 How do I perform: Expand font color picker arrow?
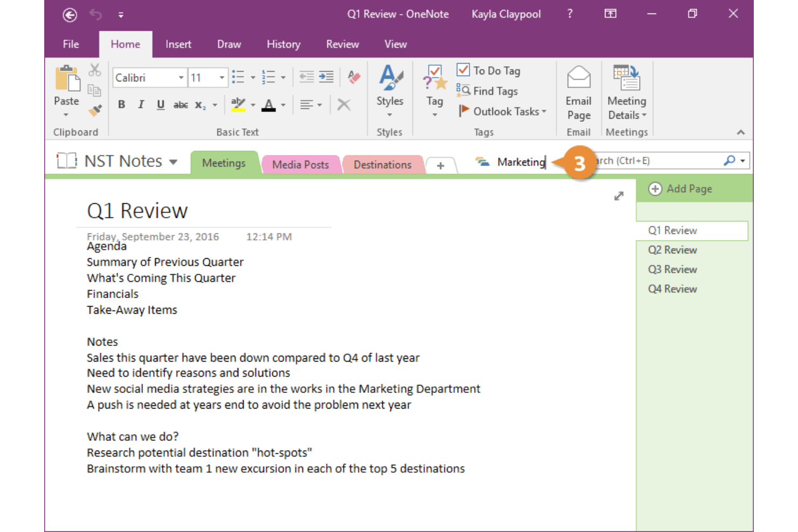tap(283, 105)
